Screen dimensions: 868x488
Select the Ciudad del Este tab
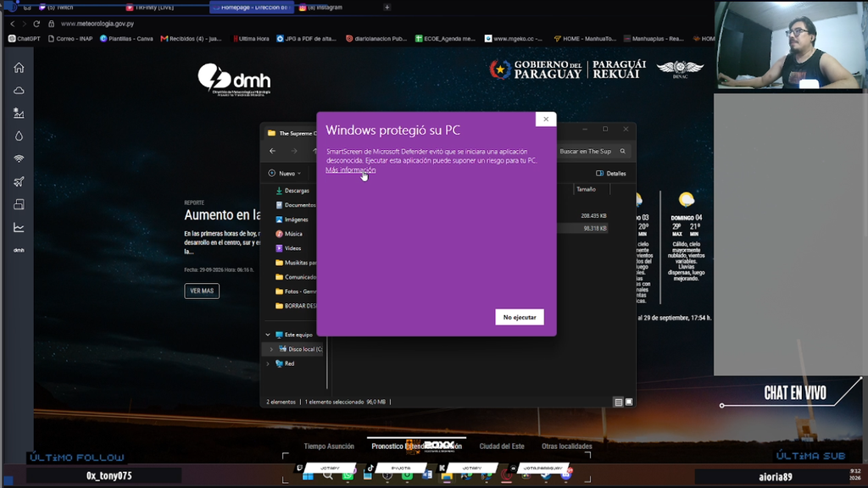click(502, 446)
